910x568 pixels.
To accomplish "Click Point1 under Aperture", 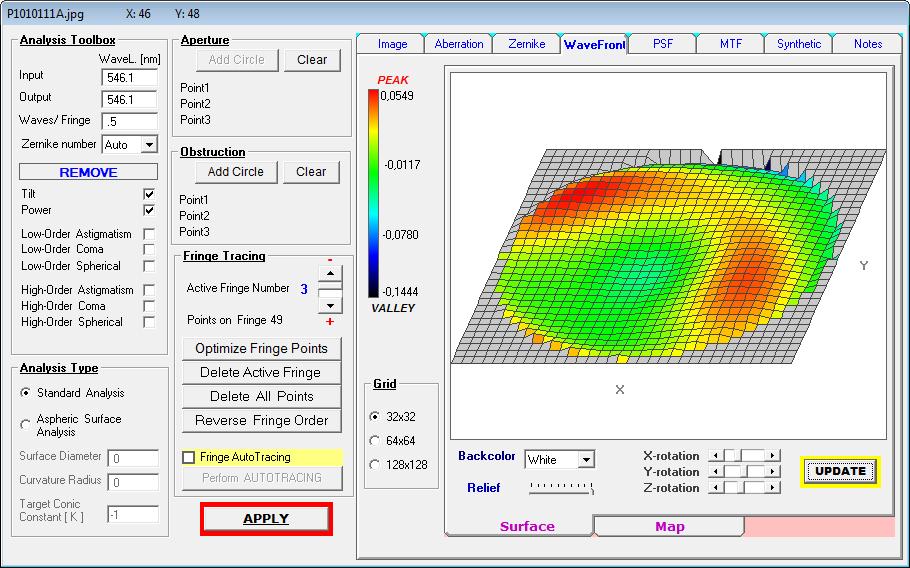I will [x=195, y=88].
